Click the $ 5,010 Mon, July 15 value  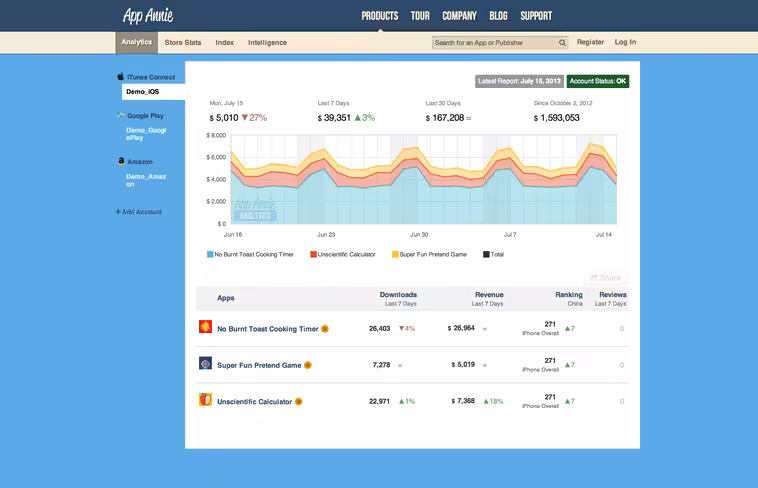coord(224,118)
